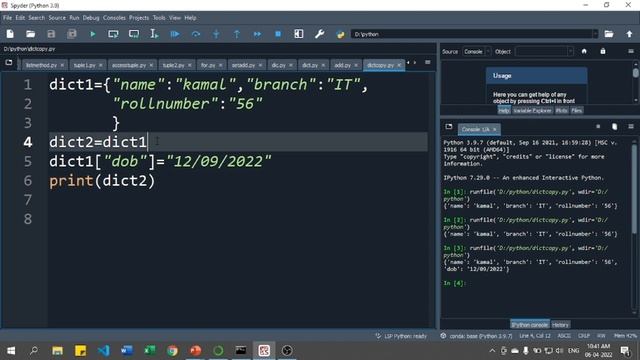Viewport: 640px width, 360px height.
Task: Open the editor file browser tabs icon
Action: (x=9, y=63)
